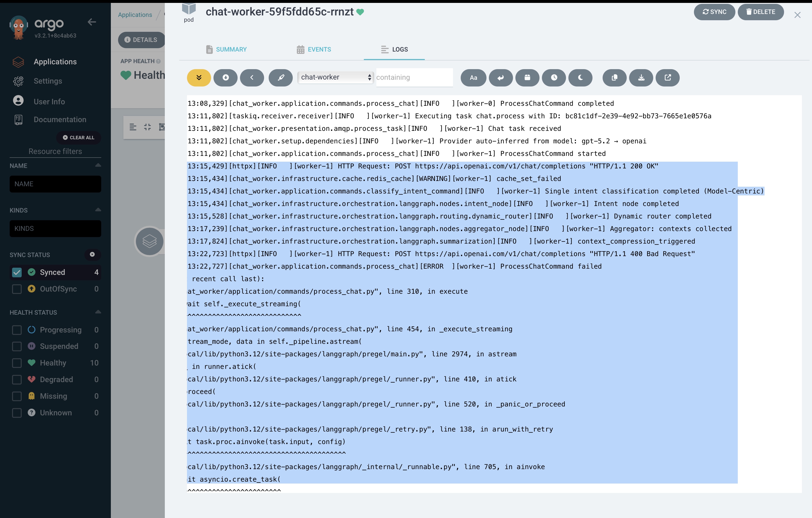Open the chat-worker container dropdown
This screenshot has width=812, height=518.
336,77
